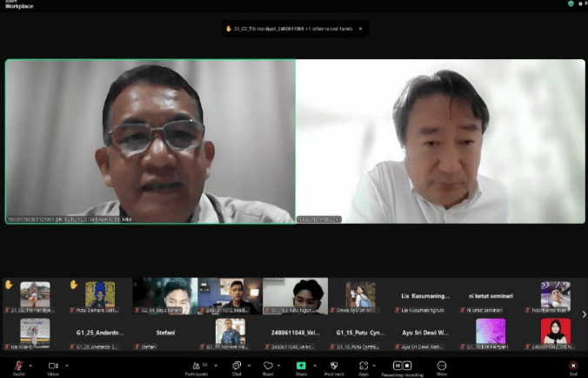This screenshot has width=588, height=378.
Task: Click the encryption shield icon at top
Action: (571, 3)
